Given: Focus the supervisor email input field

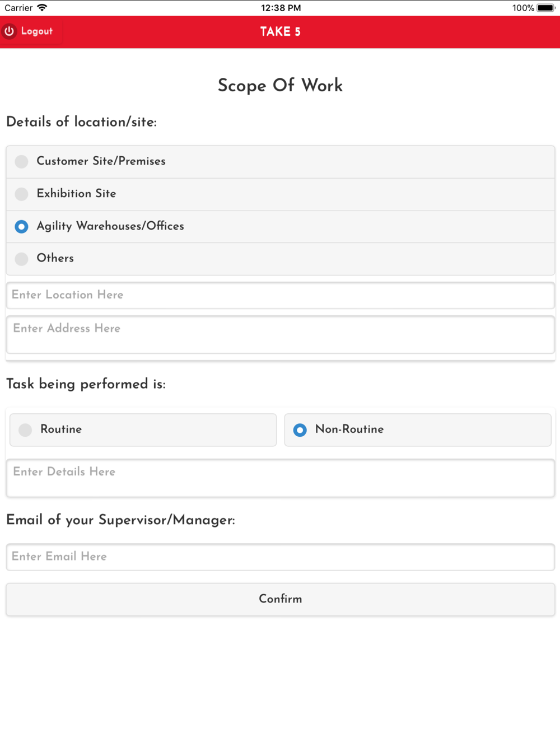Looking at the screenshot, I should pos(280,557).
